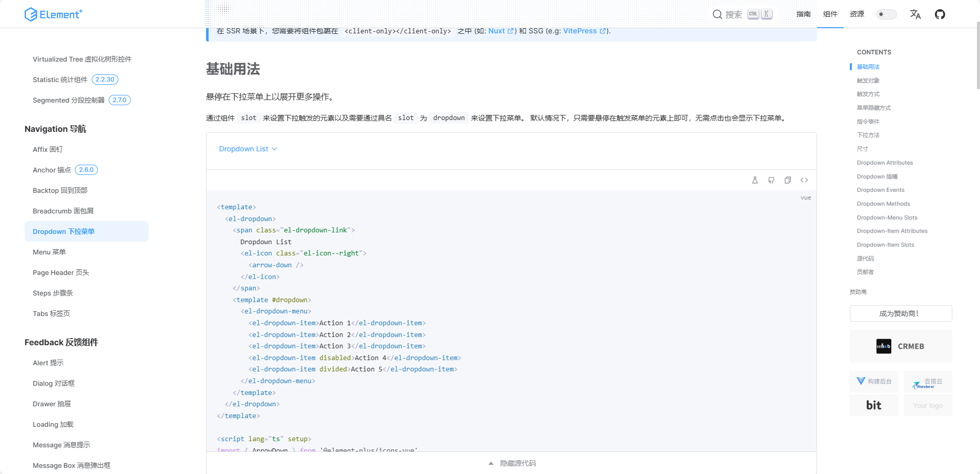Click the 2.6.0 version badge next to Anchor
Image resolution: width=980 pixels, height=474 pixels.
(86, 169)
